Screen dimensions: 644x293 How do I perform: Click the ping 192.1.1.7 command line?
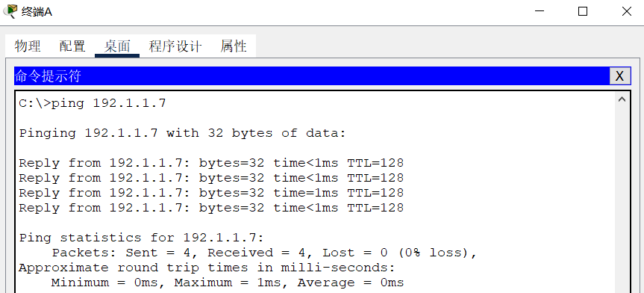coord(93,103)
